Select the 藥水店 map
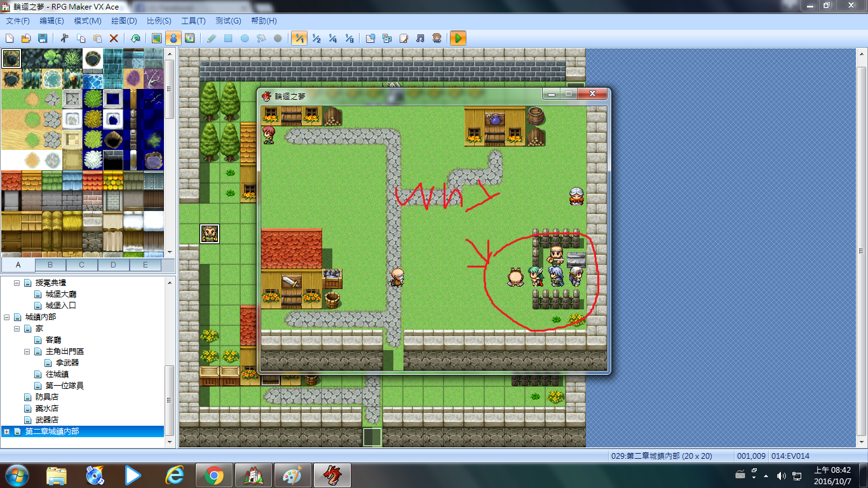This screenshot has width=868, height=488. [47, 409]
